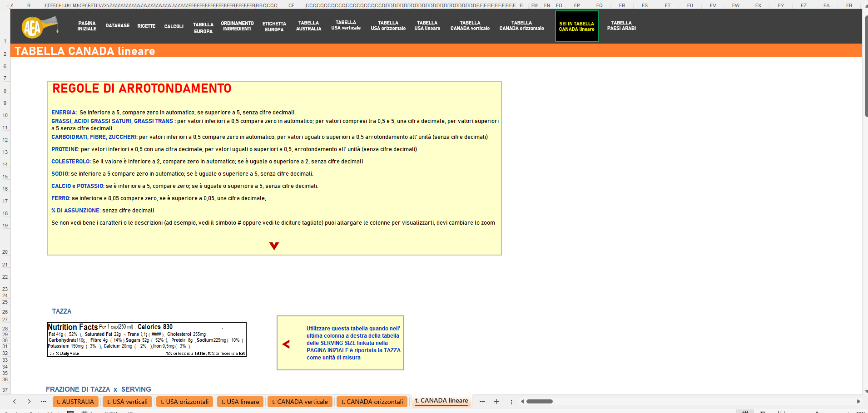Switch to t. CANADA verticale sheet tab
The image size is (868, 413).
[x=300, y=402]
